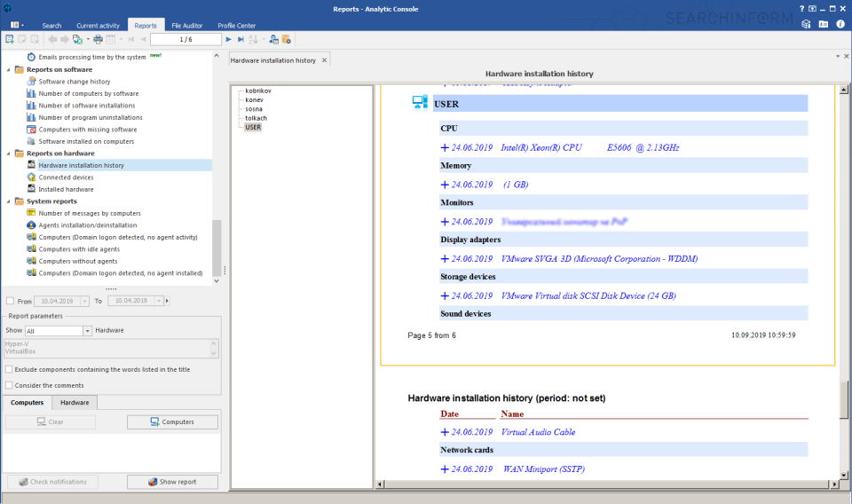Image resolution: width=852 pixels, height=504 pixels.
Task: Click the report's horizontal scrollbar
Action: tap(603, 484)
